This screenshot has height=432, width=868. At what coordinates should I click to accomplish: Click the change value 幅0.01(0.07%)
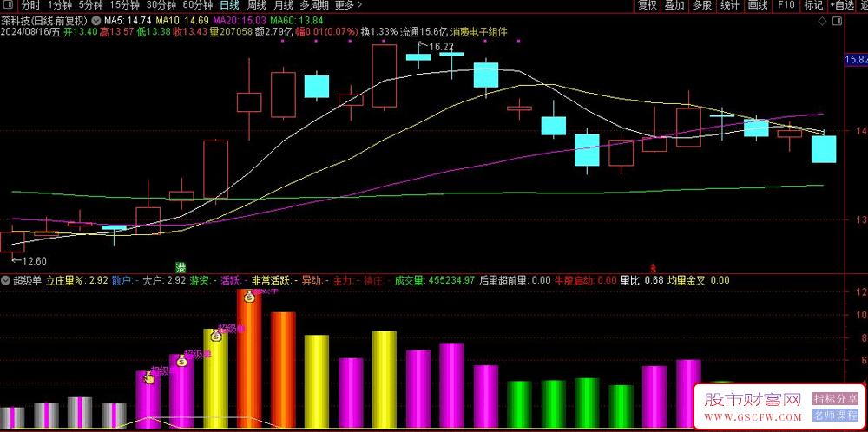click(x=327, y=32)
